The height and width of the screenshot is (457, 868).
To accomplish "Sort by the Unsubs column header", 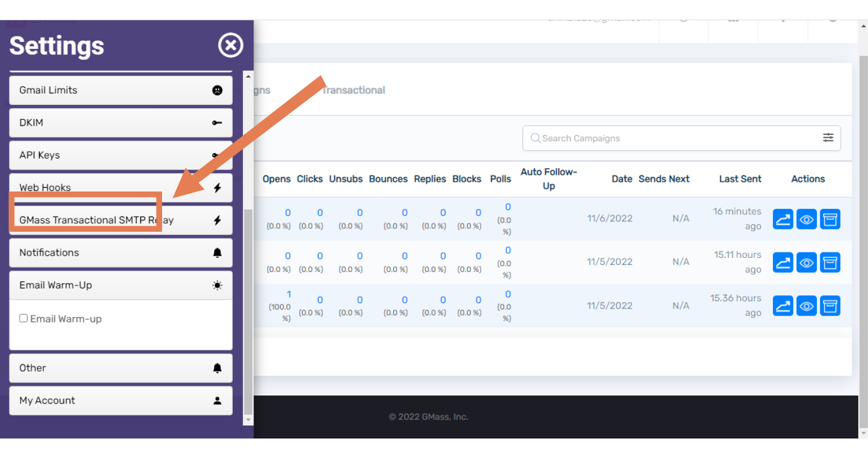I will coord(345,179).
